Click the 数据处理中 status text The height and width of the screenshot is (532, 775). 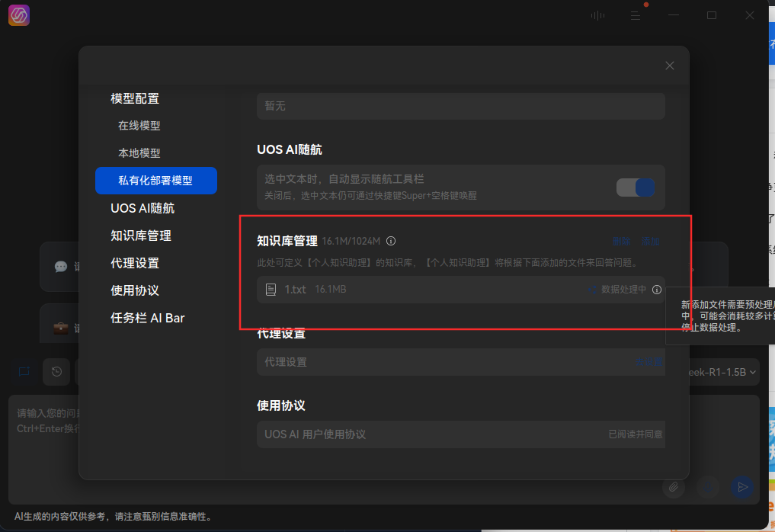point(624,290)
